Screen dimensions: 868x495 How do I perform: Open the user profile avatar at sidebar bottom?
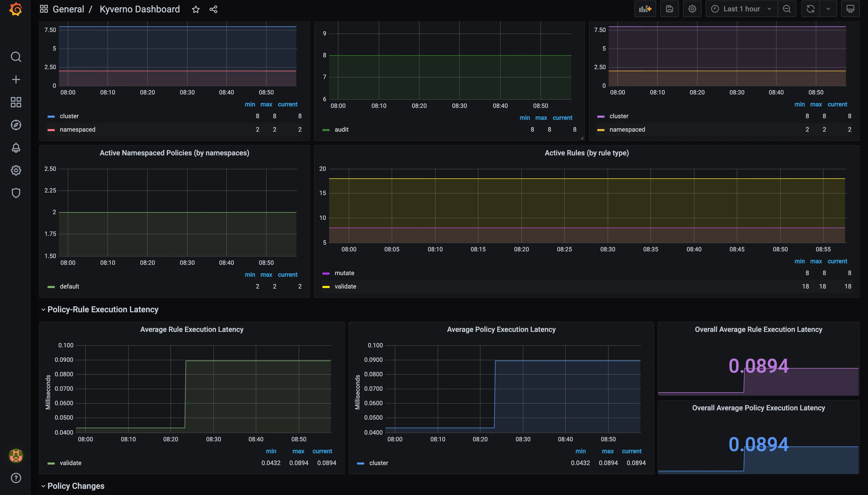[x=16, y=456]
